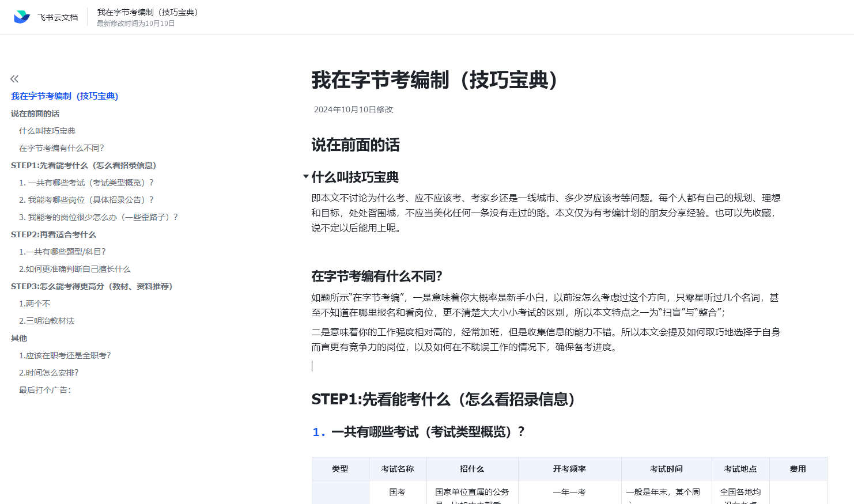Click table header cell 类型
854x504 pixels.
click(340, 469)
